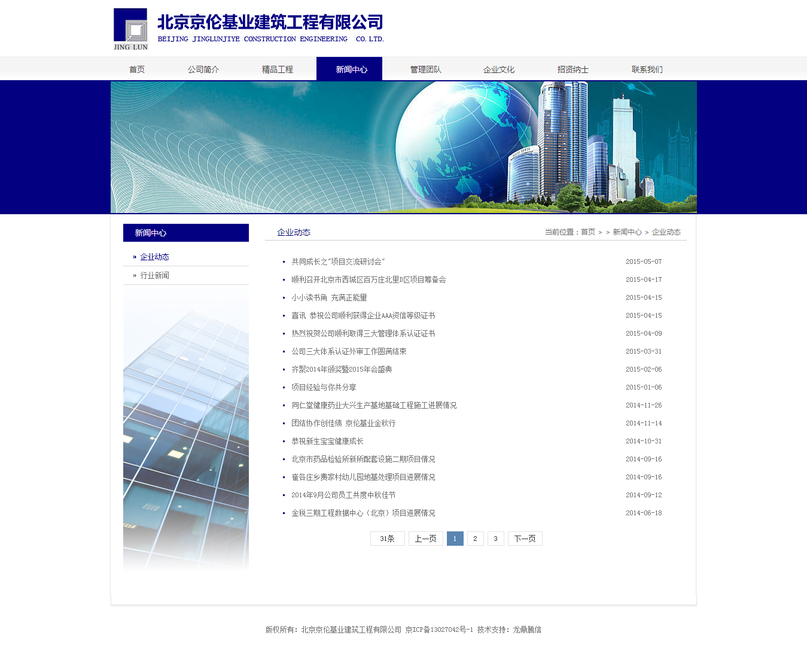Select 行业新闻 in the sidebar

click(x=154, y=275)
